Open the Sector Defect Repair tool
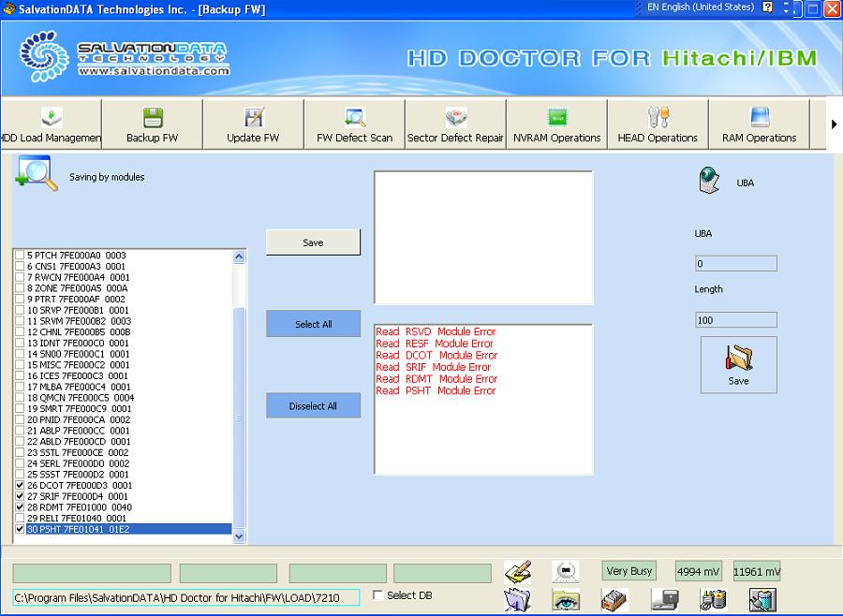 pos(455,125)
